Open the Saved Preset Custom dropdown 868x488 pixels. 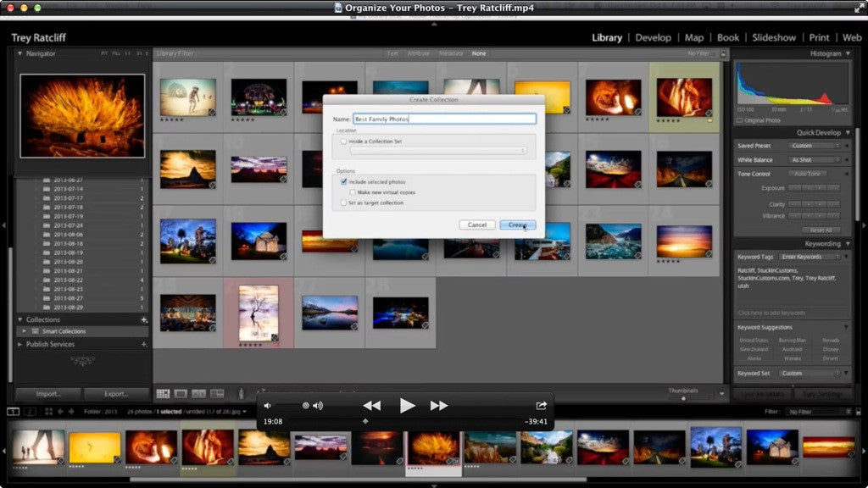814,146
